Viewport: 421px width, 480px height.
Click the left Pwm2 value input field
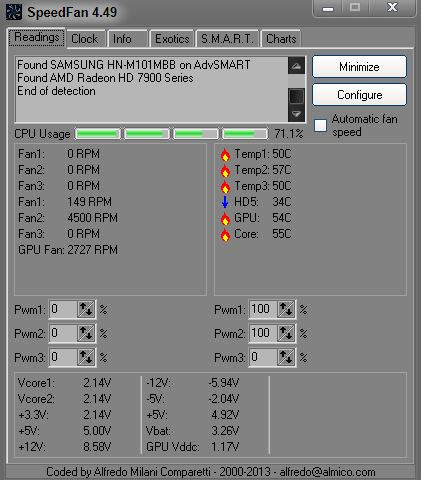pyautogui.click(x=63, y=333)
